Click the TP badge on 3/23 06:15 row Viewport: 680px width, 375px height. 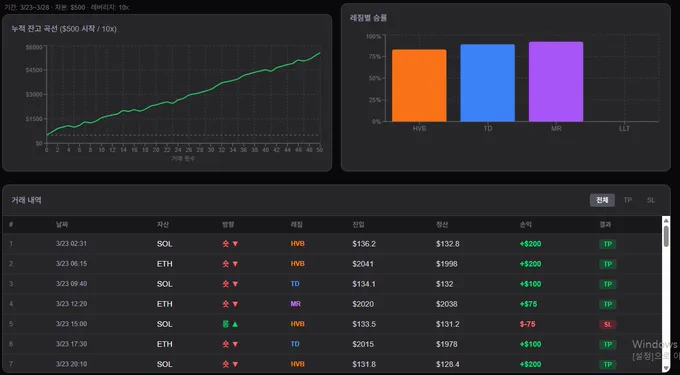608,264
